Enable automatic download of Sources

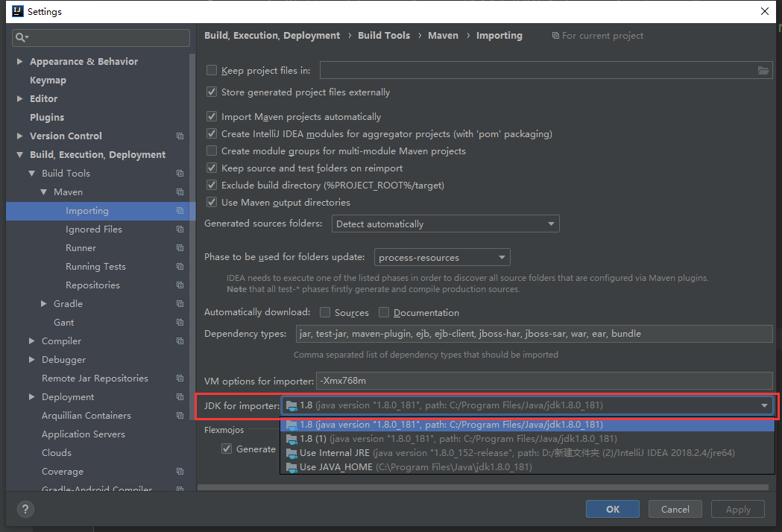pos(325,312)
